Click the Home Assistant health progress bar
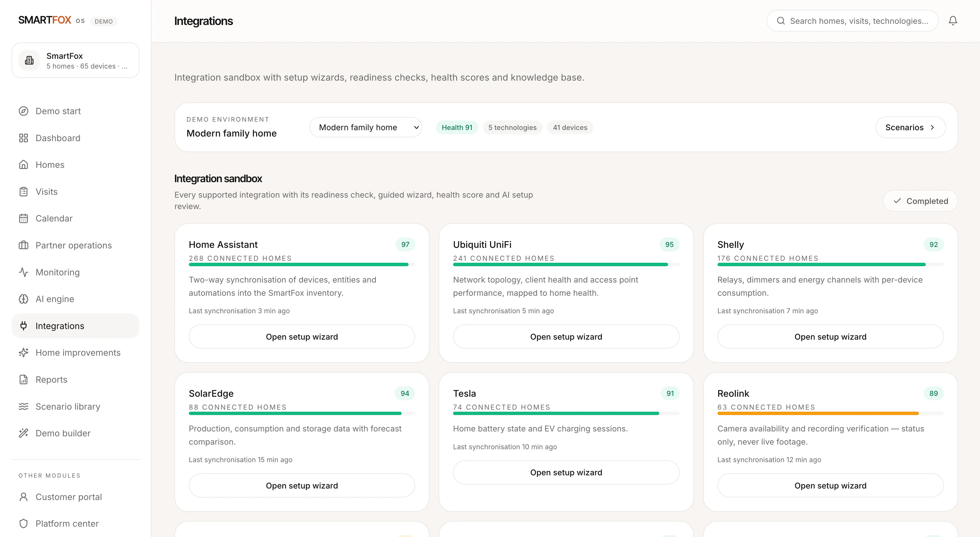This screenshot has width=980, height=537. click(302, 265)
